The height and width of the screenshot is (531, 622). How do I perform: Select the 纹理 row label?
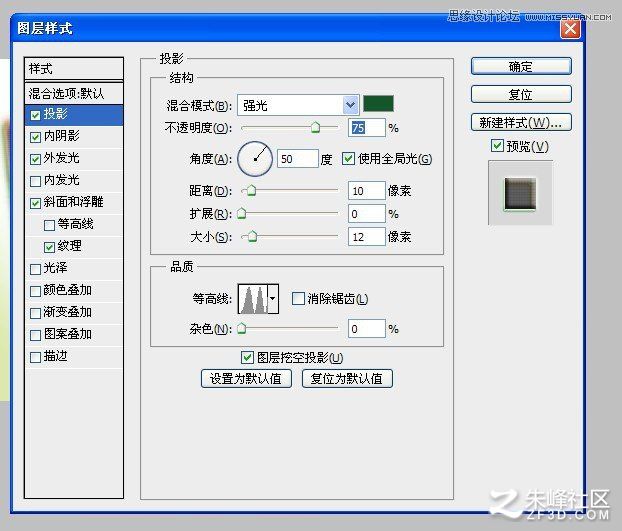coord(69,246)
